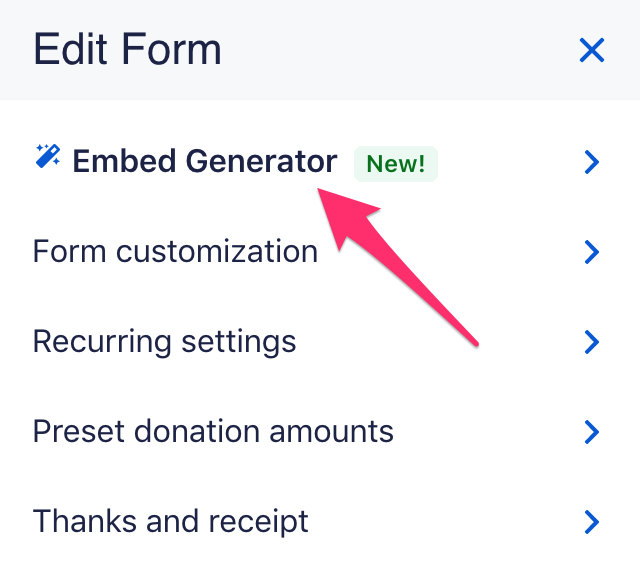Expand Preset donation amounts with its chevron

coord(592,432)
